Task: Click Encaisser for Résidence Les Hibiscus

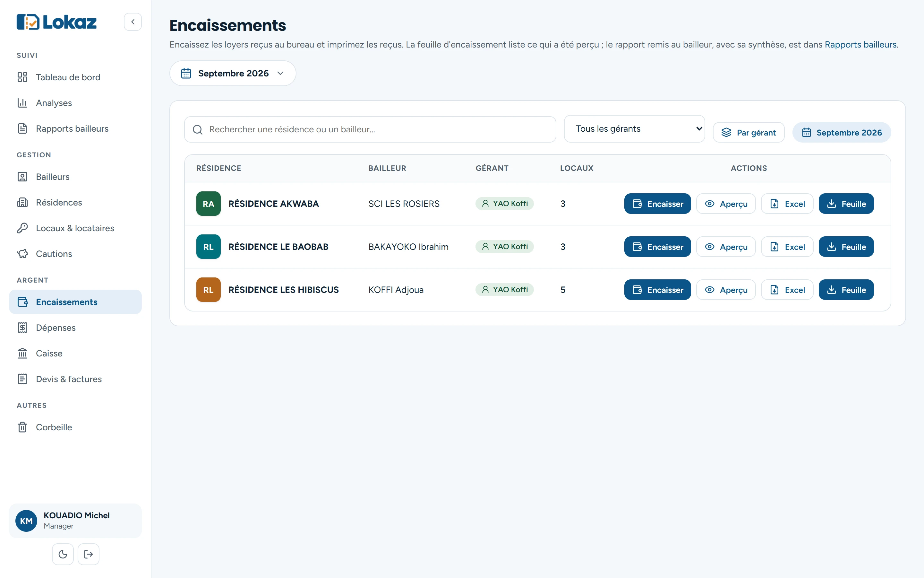Action: pos(657,289)
